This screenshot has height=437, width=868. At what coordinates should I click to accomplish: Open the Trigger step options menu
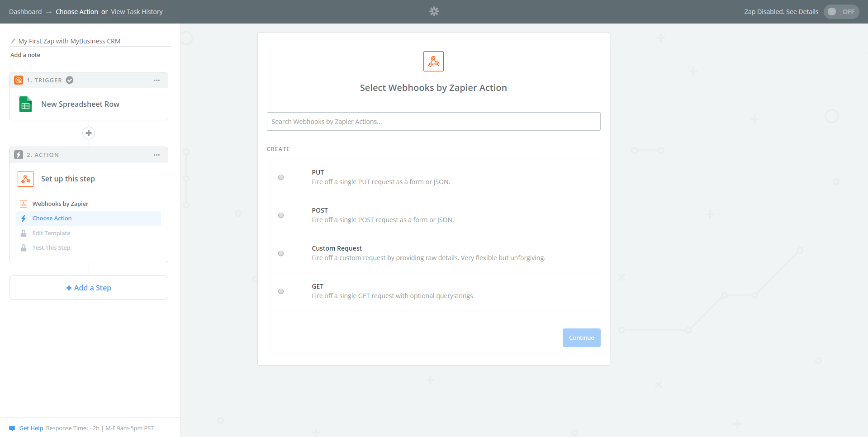pyautogui.click(x=157, y=81)
